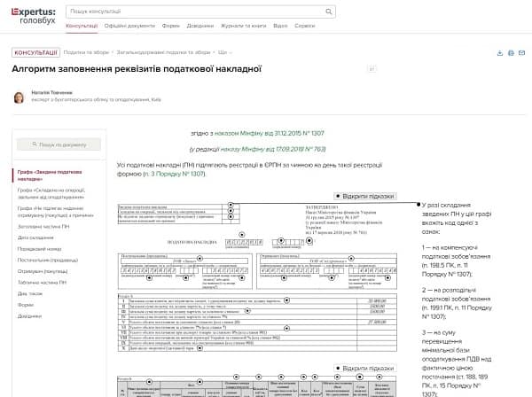Screen dimensions: 532x397
Task: Open the Журнали та книги tab
Action: pos(244,26)
